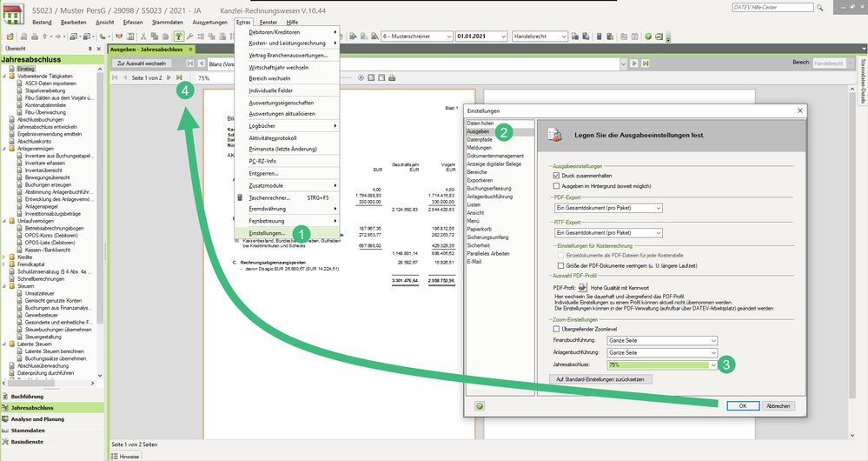Tick Größe der PDF-Dokumente verringern checkbox
This screenshot has width=868, height=461.
point(560,266)
